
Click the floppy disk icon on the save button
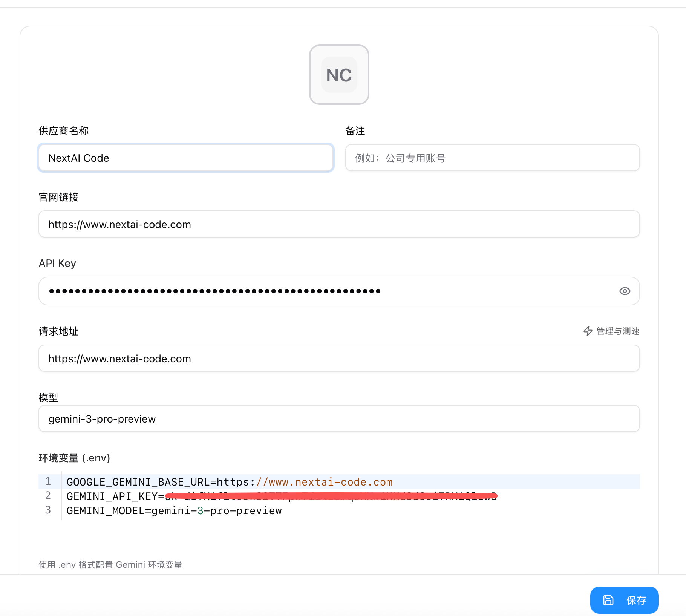tap(608, 600)
